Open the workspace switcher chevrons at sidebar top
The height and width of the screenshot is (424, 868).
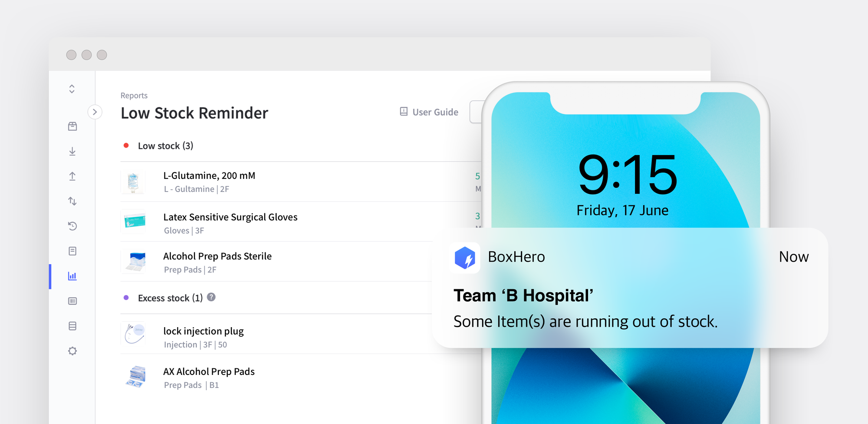click(x=72, y=89)
